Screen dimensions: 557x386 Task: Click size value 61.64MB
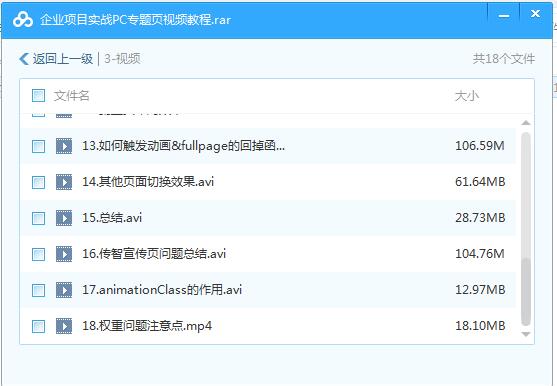480,182
